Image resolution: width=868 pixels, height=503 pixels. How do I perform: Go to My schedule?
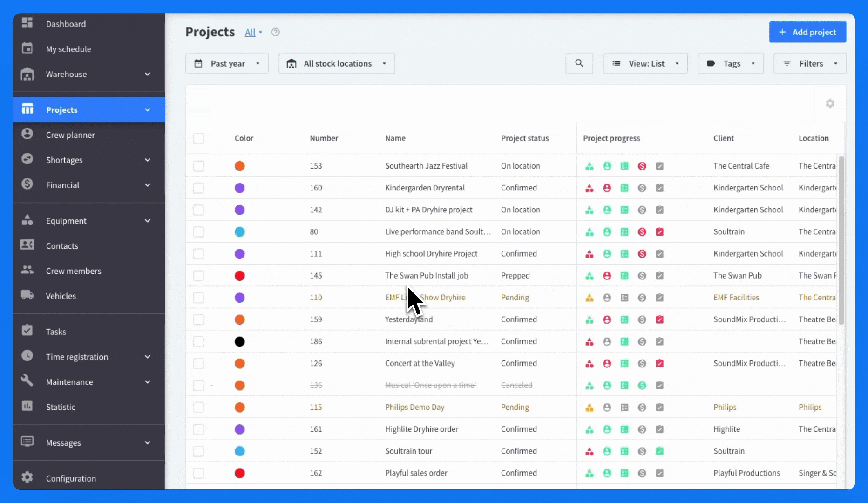pyautogui.click(x=68, y=49)
